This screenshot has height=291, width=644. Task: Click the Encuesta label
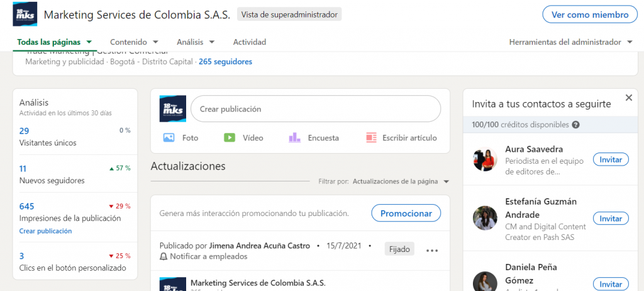click(x=324, y=138)
